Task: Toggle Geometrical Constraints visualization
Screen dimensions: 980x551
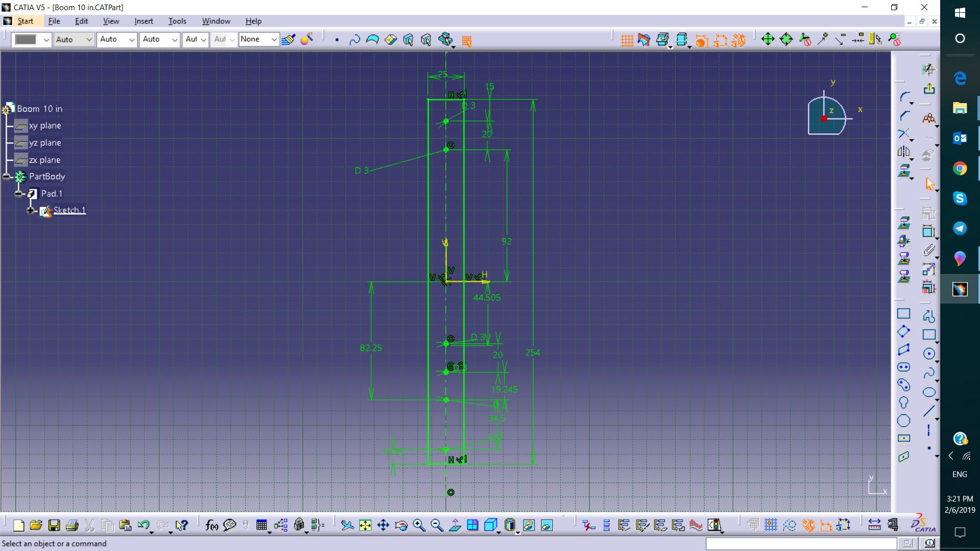Action: coord(738,40)
